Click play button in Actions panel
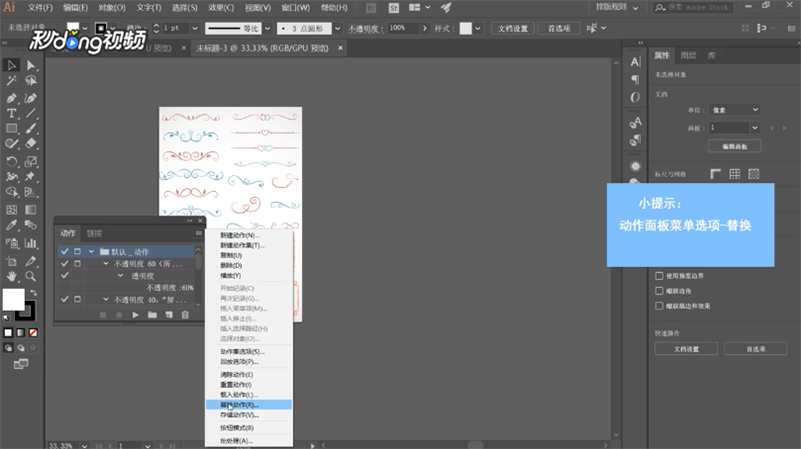The image size is (801, 449). coord(135,315)
